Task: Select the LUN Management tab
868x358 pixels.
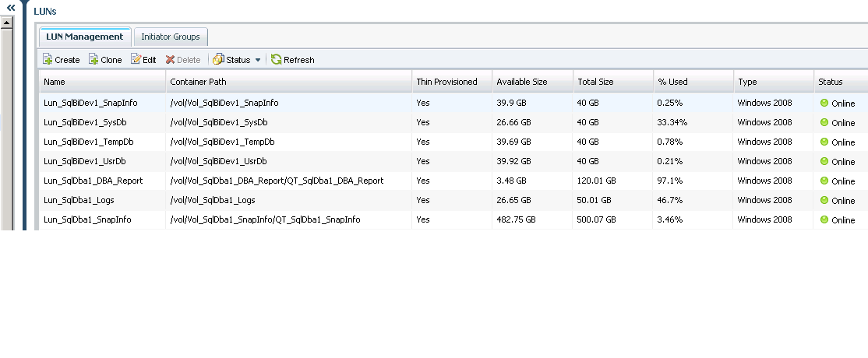Action: click(85, 37)
